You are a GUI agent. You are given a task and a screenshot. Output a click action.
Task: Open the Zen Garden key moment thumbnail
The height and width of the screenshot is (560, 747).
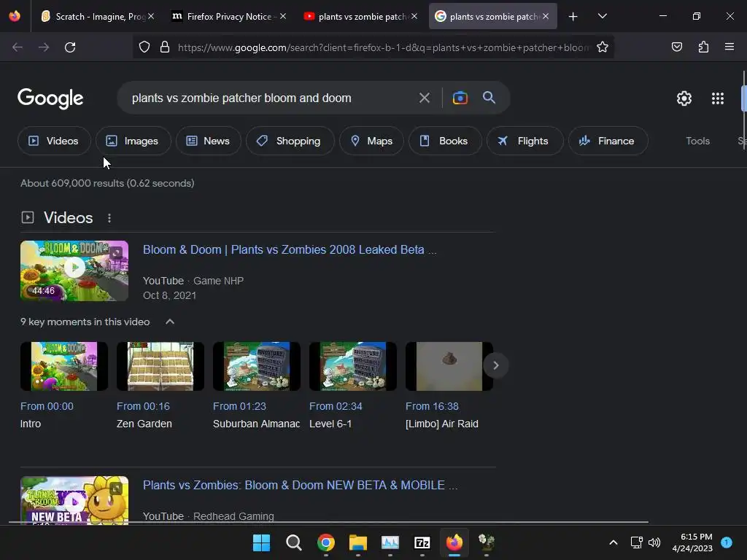pos(160,366)
